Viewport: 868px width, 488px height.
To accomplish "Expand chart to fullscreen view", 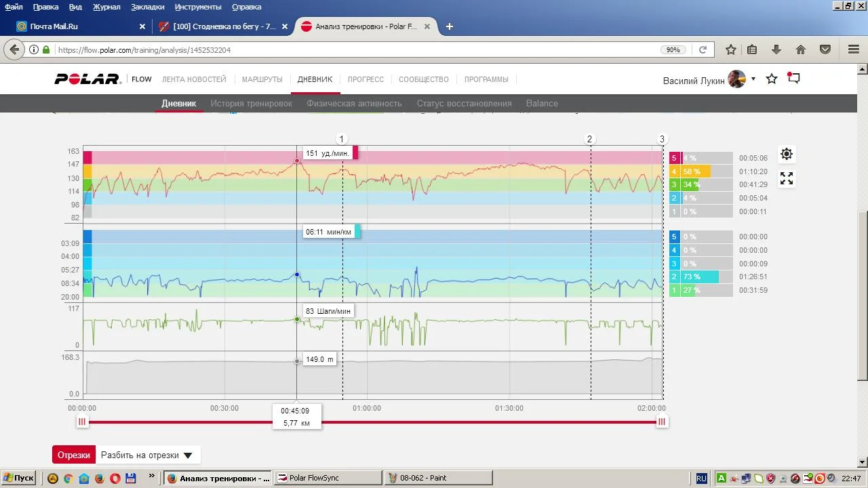I will coord(787,178).
